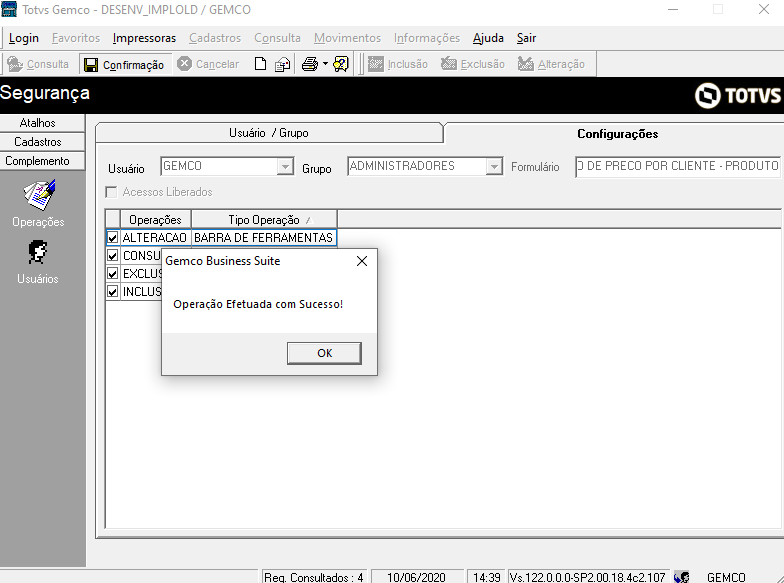Image resolution: width=784 pixels, height=583 pixels.
Task: Click the Operações column header
Action: [x=156, y=220]
